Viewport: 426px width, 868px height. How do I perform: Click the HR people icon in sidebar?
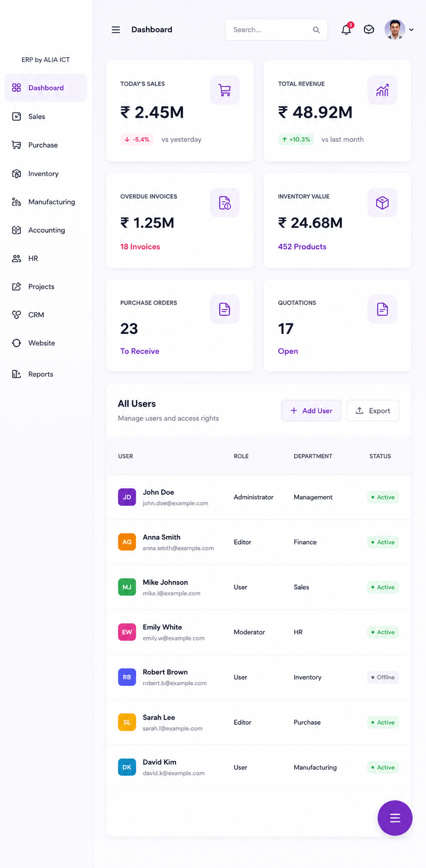(x=16, y=258)
